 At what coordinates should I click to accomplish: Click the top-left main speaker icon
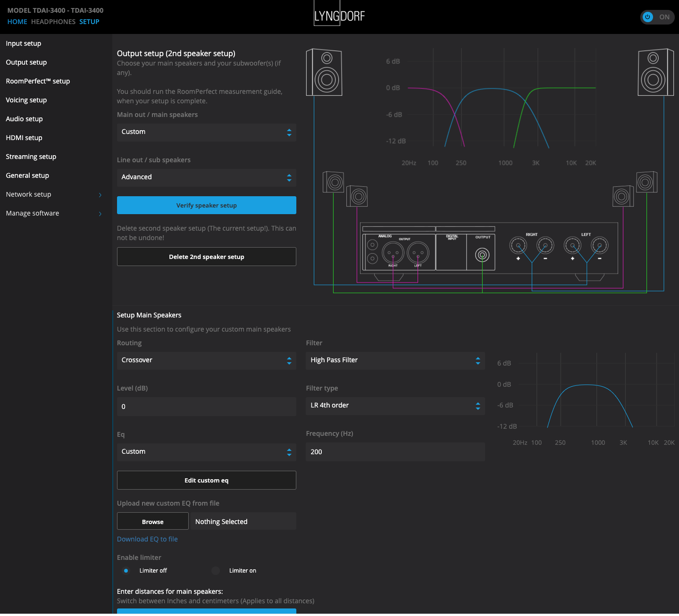click(324, 72)
